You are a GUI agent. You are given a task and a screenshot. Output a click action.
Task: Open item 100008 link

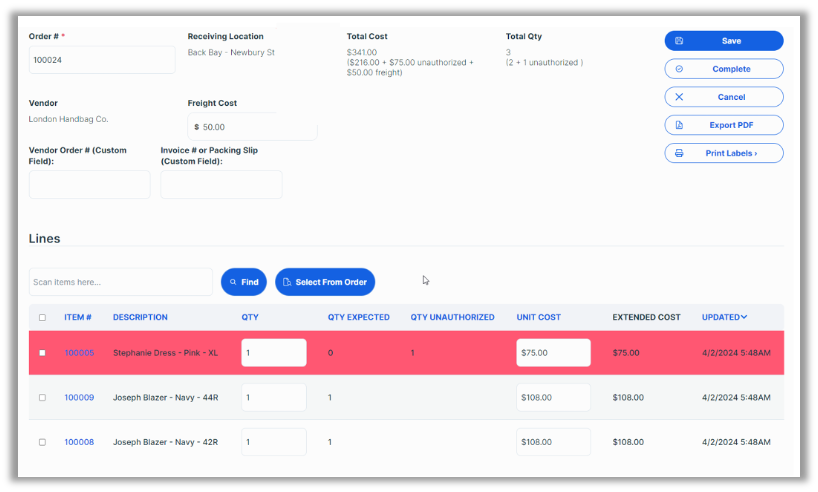(79, 441)
